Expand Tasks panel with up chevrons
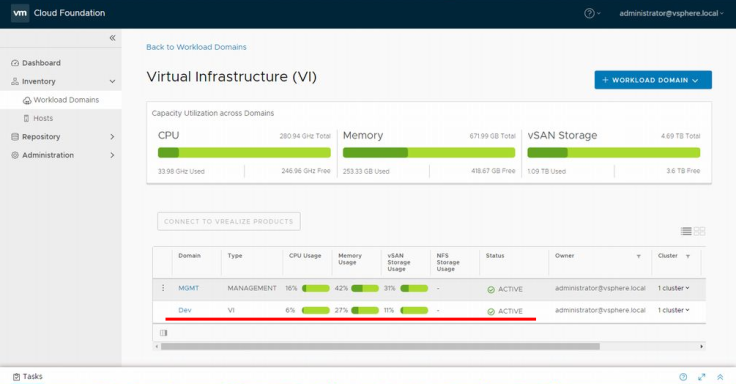The image size is (736, 384). [x=720, y=377]
